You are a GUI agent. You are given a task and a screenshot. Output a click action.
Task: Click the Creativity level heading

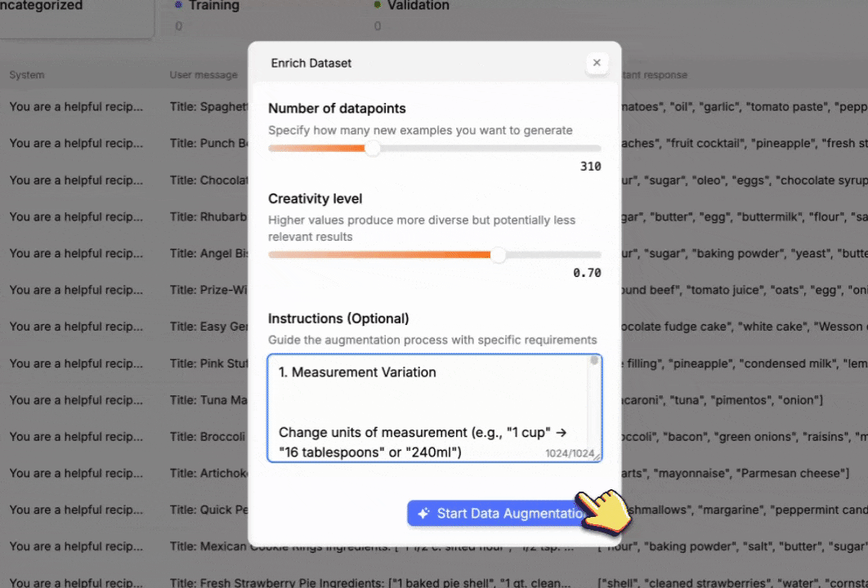[315, 198]
